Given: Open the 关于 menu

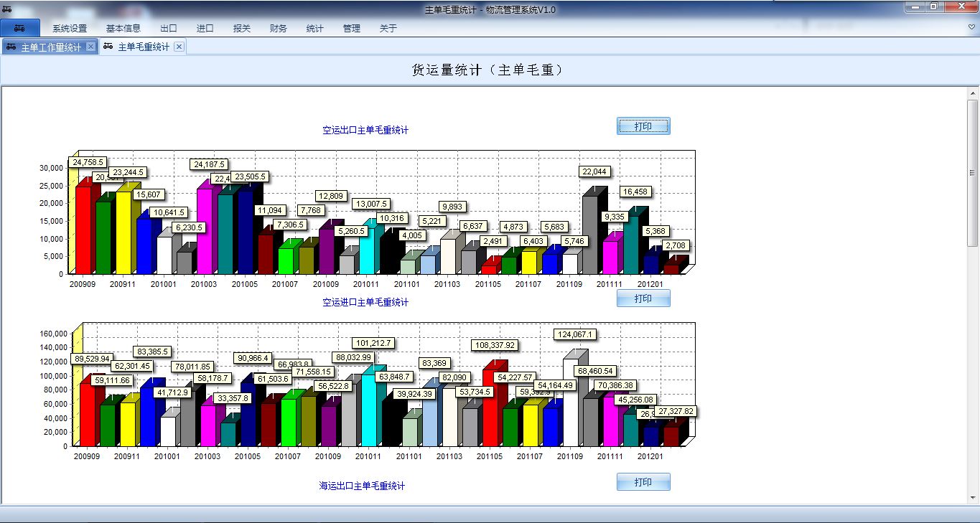Looking at the screenshot, I should (x=388, y=29).
